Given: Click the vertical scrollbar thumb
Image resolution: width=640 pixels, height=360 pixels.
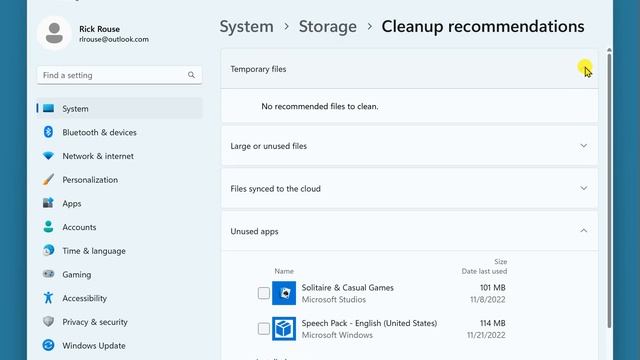Looking at the screenshot, I should pos(609,190).
